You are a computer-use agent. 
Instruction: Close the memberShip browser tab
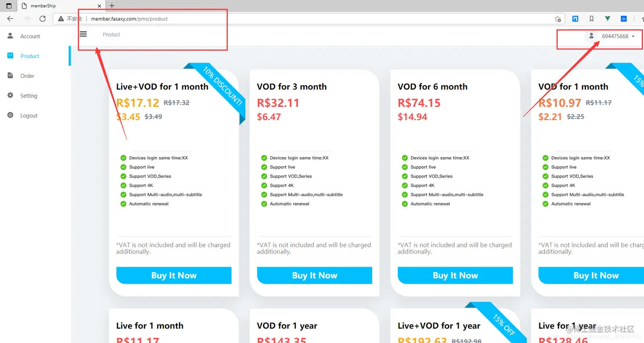[x=99, y=6]
